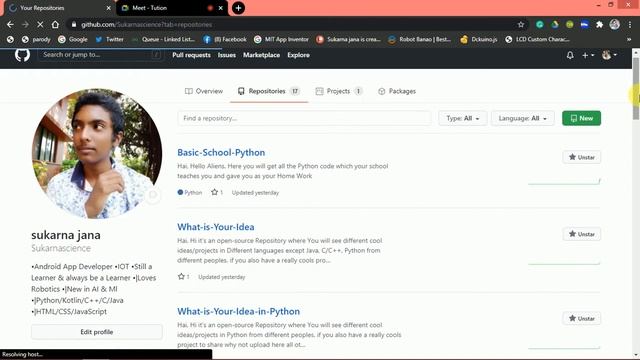This screenshot has height=360, width=640.
Task: Open the Facebook bookmark
Action: [x=224, y=39]
